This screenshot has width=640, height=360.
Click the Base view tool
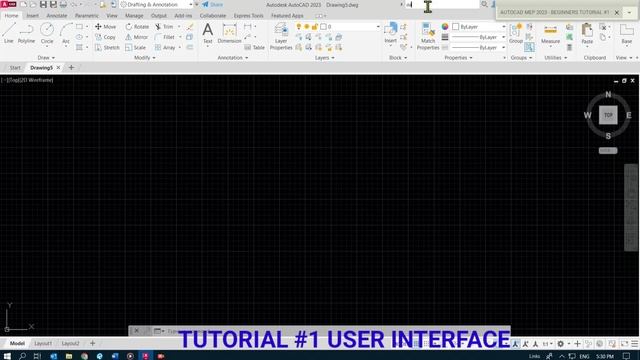coord(627,33)
